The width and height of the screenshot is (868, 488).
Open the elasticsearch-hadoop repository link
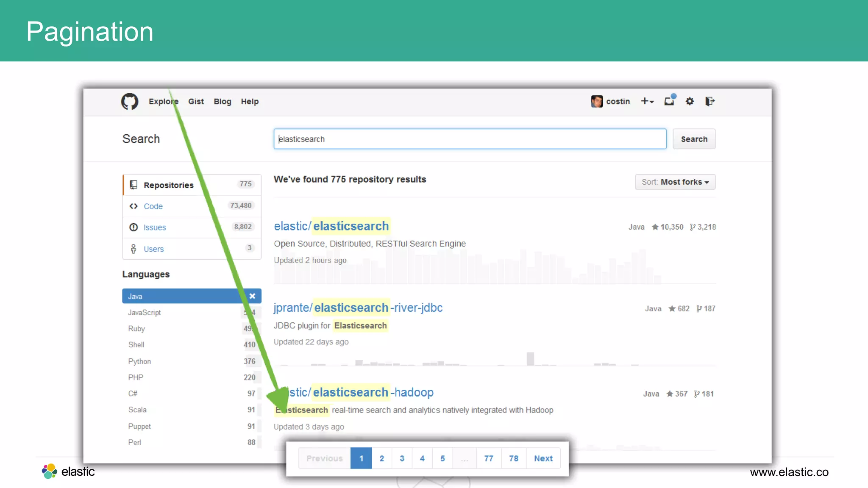click(360, 393)
